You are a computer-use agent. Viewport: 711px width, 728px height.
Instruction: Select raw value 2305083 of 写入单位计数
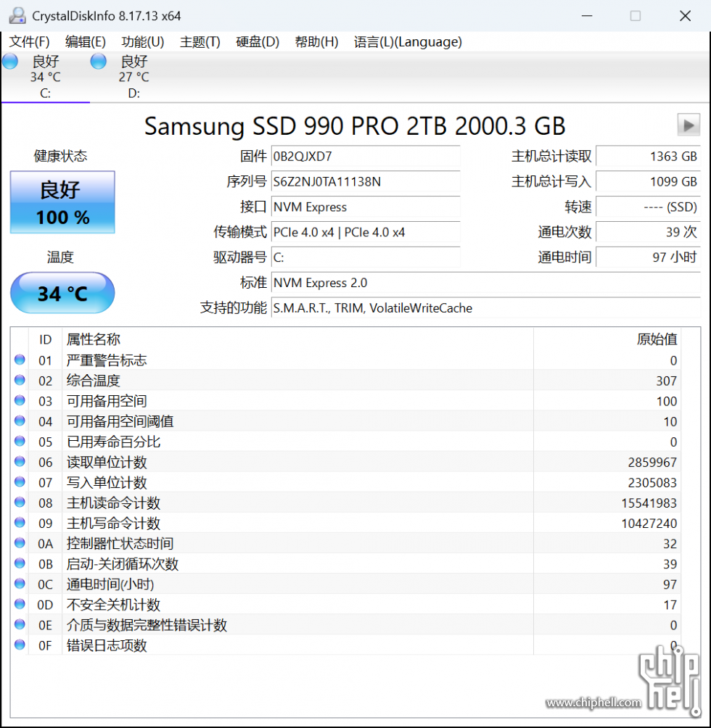[x=652, y=483]
